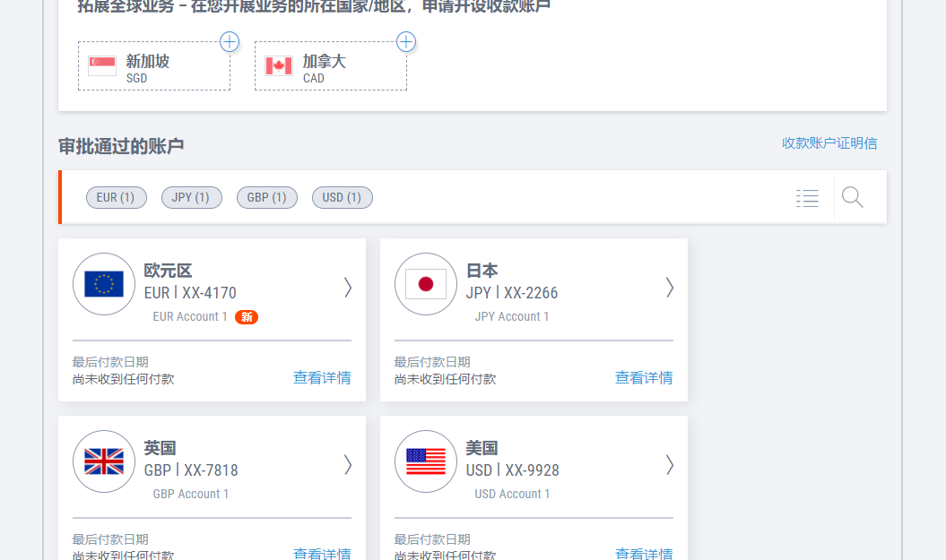Click the 美国 heading
This screenshot has height=560, width=946.
pos(482,448)
